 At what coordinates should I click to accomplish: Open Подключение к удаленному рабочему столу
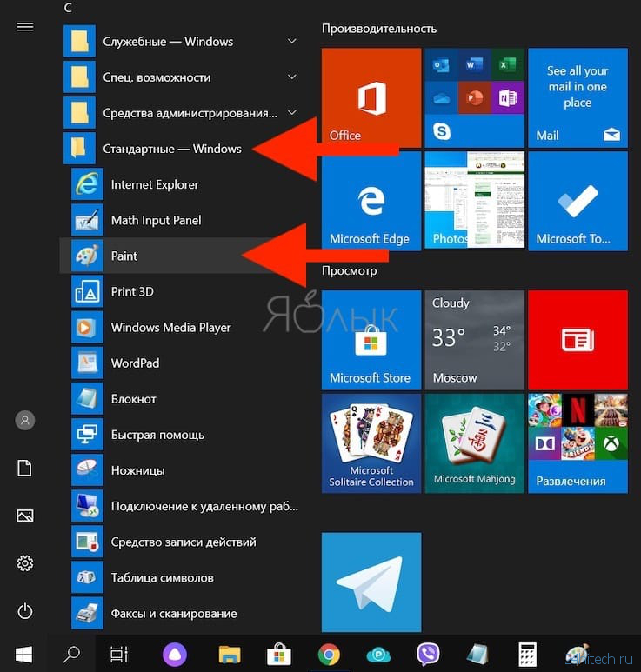pos(182,506)
